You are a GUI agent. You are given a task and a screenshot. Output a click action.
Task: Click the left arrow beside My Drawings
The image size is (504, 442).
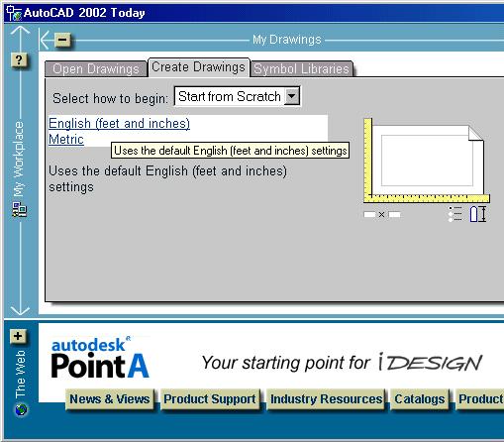click(x=45, y=40)
